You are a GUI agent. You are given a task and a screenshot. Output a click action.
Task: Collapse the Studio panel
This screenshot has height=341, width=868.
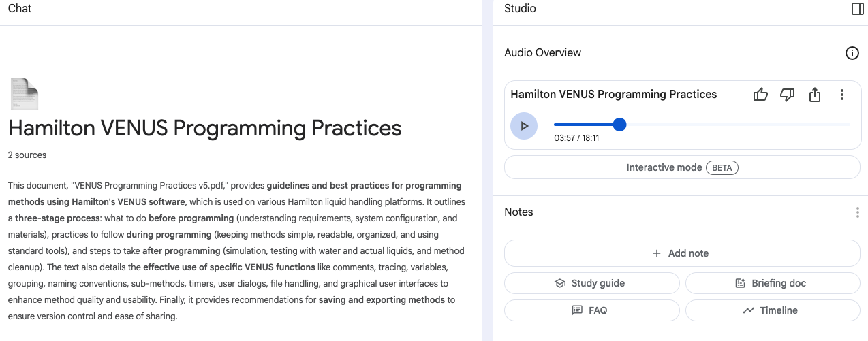click(858, 9)
